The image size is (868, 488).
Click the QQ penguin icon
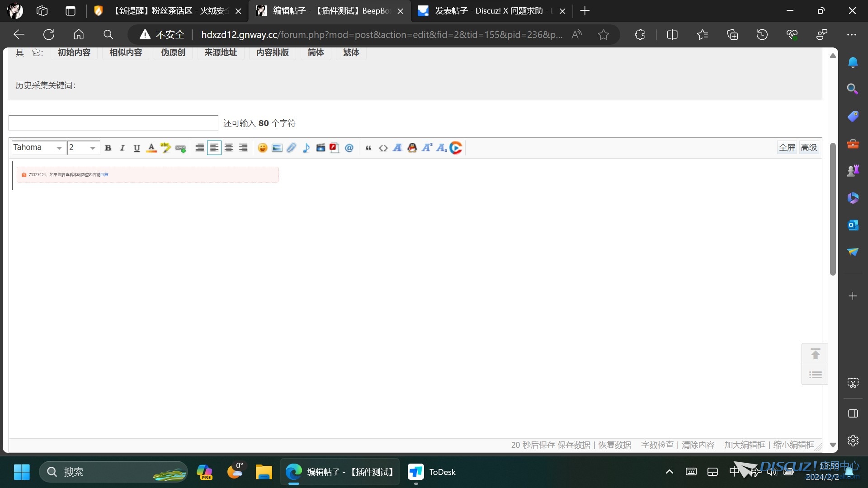point(412,148)
